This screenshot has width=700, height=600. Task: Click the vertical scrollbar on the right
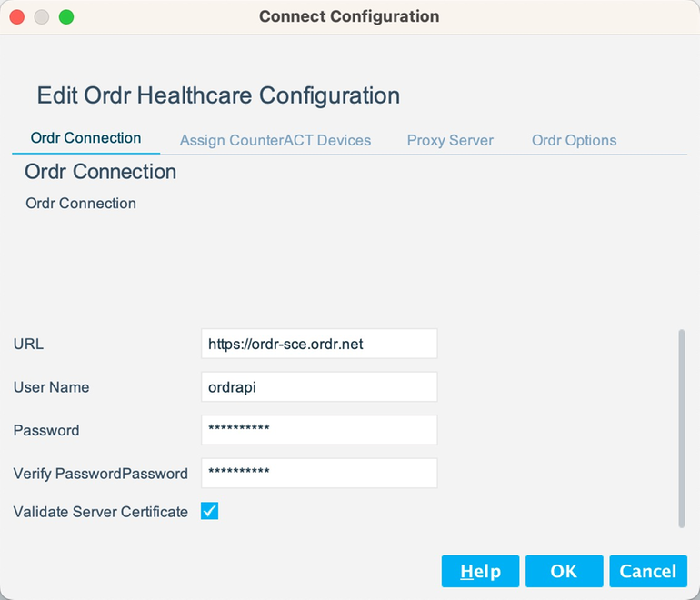(x=681, y=427)
